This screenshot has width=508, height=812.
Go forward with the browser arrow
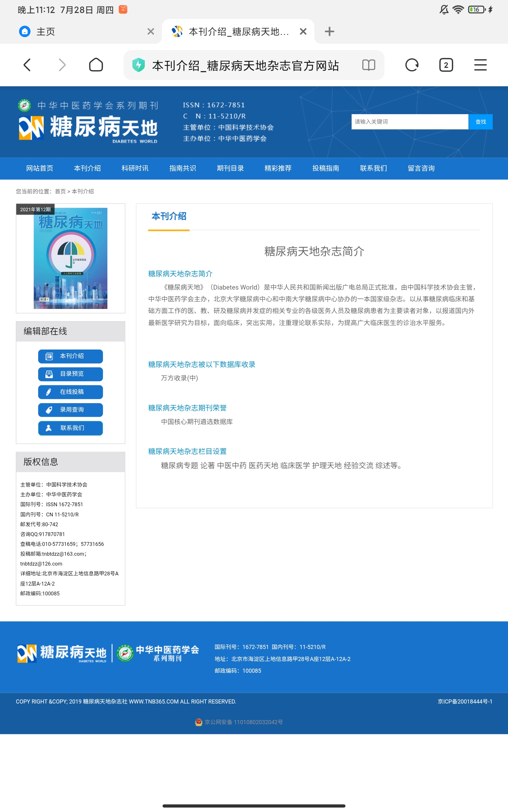coord(62,65)
